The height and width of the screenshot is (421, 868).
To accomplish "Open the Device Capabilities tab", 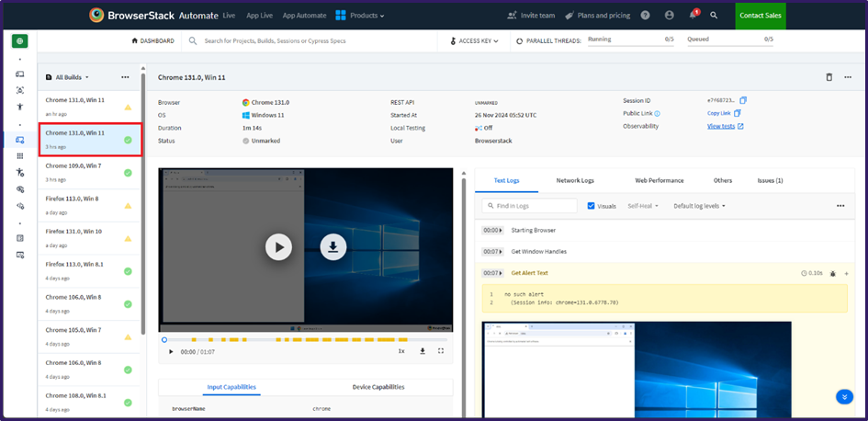I will tap(378, 387).
